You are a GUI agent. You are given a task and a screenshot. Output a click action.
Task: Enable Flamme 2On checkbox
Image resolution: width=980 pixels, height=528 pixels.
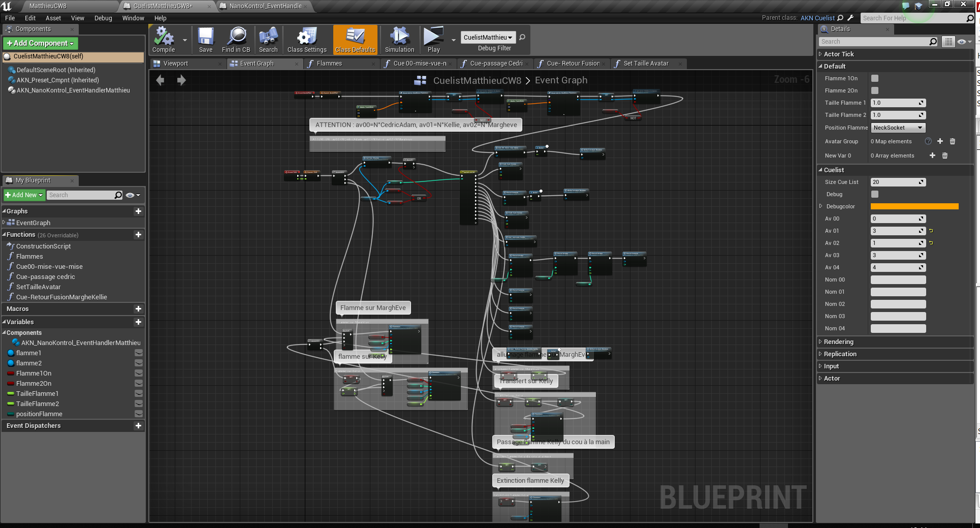875,90
